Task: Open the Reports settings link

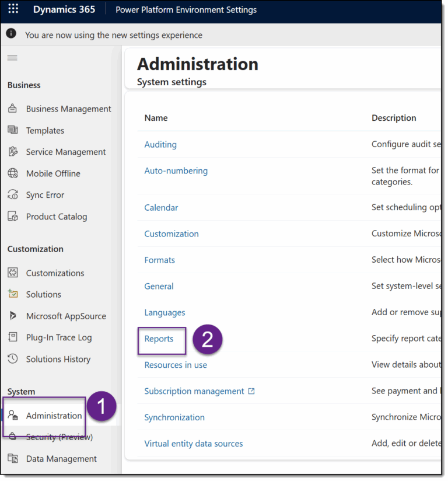Action: (x=159, y=338)
